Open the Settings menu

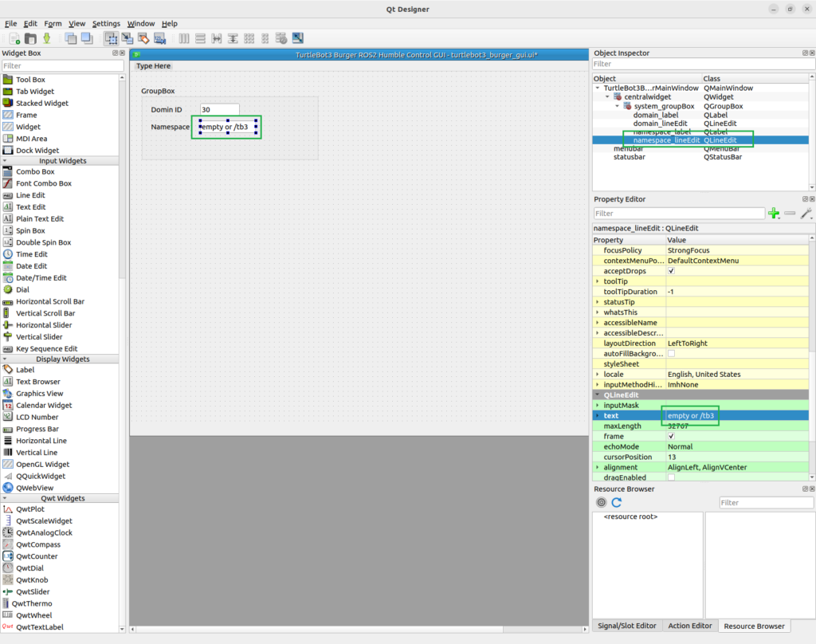point(106,23)
